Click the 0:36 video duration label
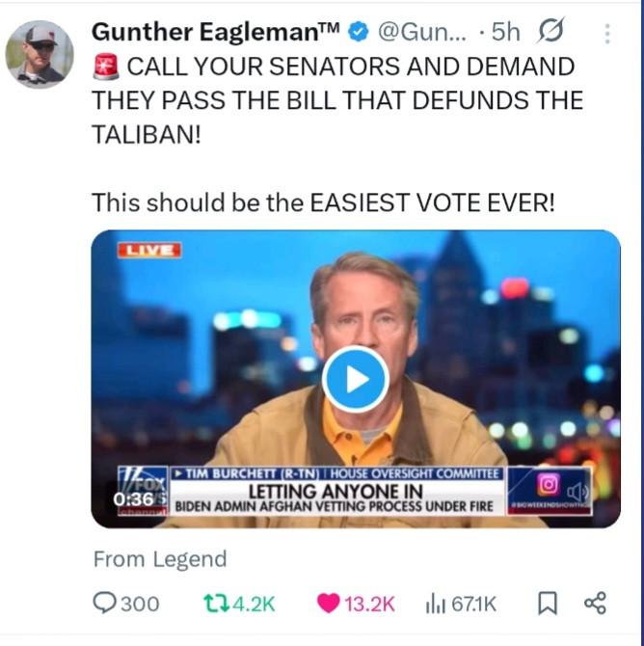This screenshot has height=646, width=644. tap(133, 499)
